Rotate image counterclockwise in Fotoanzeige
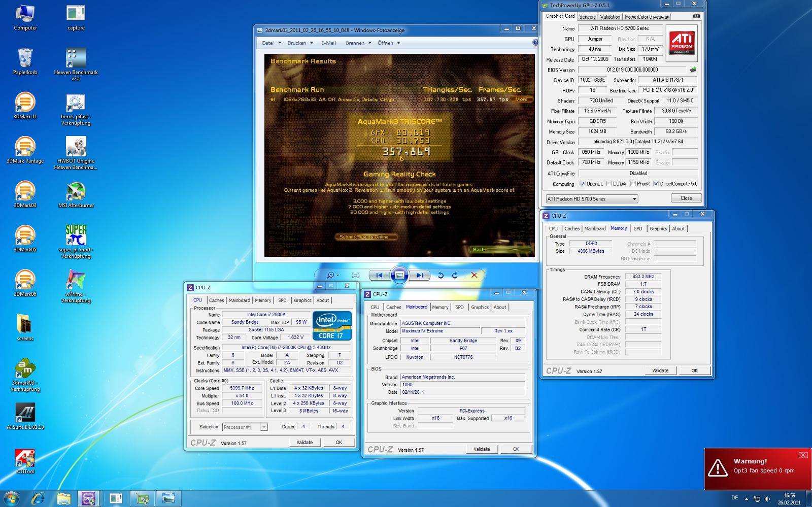 [441, 275]
